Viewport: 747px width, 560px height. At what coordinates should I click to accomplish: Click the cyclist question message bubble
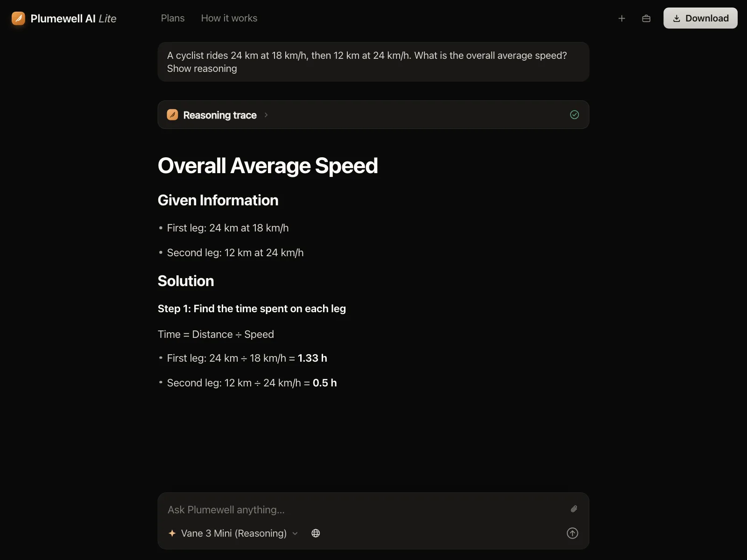pos(373,62)
